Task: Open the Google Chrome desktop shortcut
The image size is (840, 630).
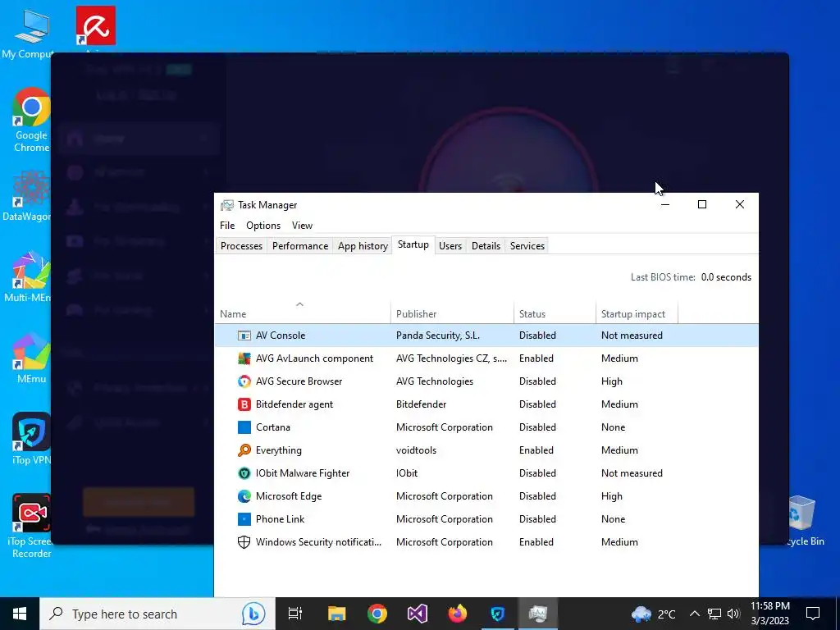Action: (31, 120)
